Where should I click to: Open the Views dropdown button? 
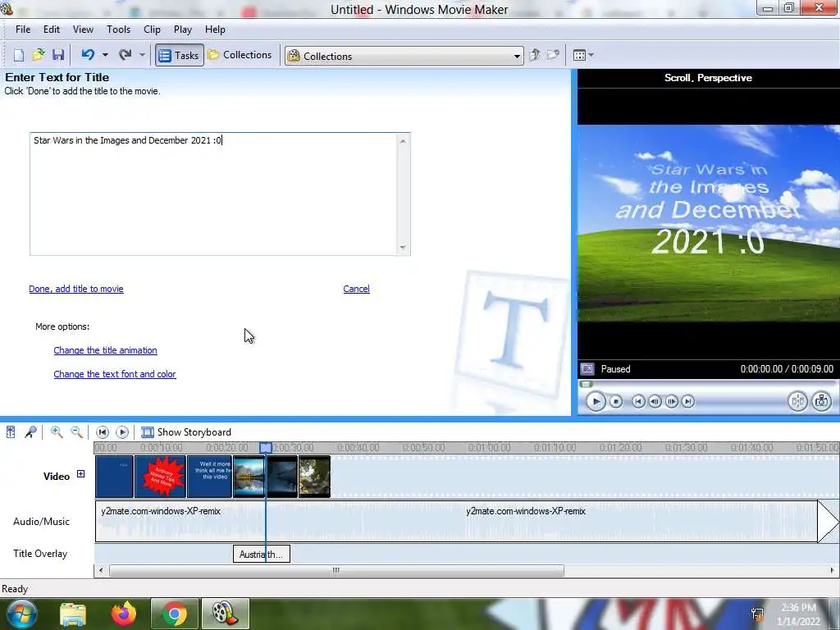tap(583, 55)
